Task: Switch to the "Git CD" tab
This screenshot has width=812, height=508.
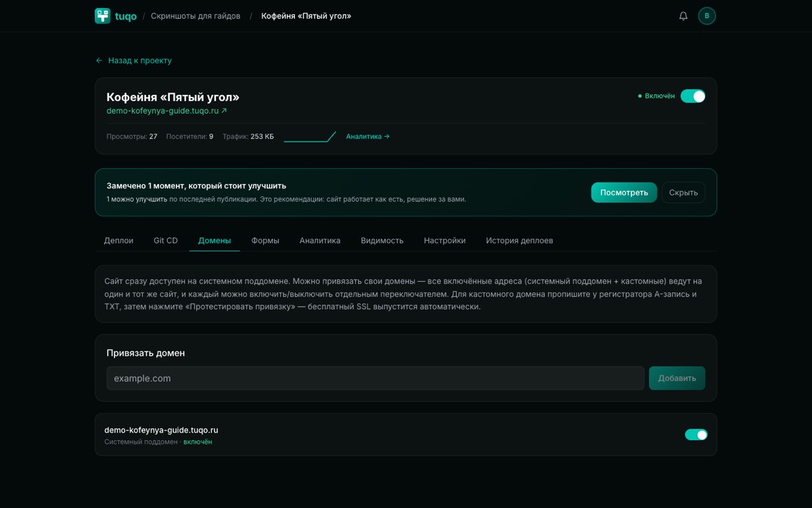Action: (x=166, y=240)
